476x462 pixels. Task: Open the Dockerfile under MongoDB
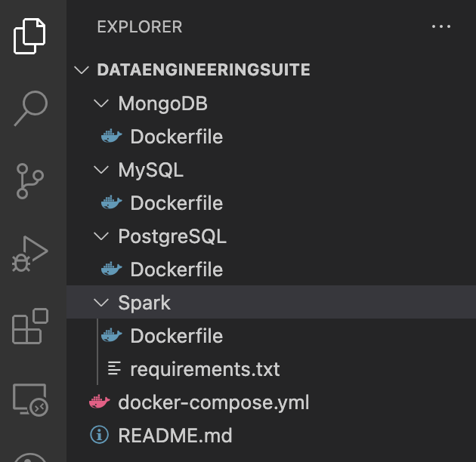coord(176,137)
